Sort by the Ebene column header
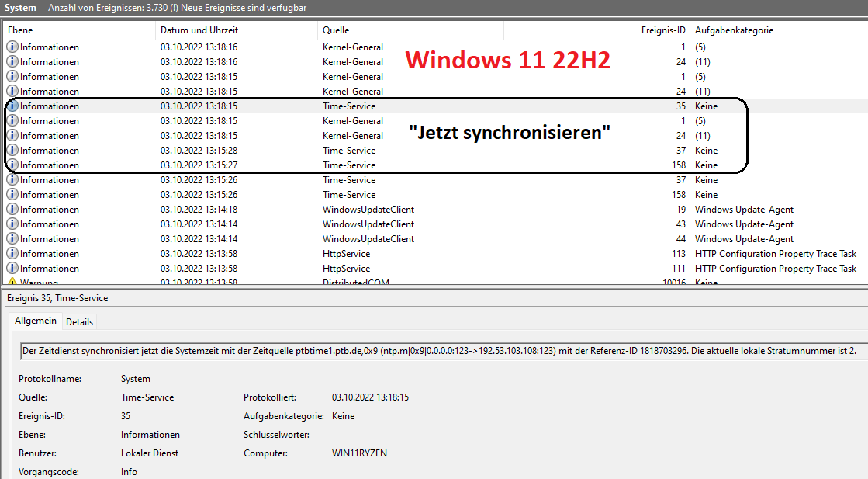 [80, 30]
